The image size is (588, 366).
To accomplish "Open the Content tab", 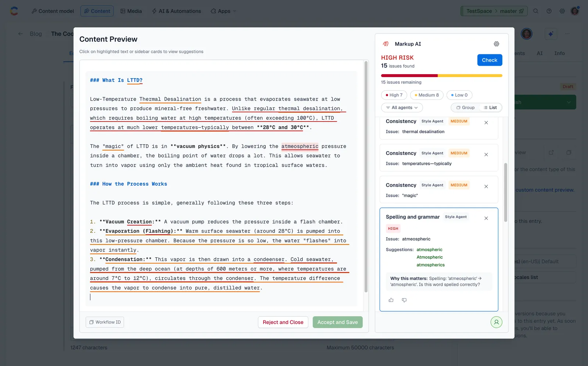I will (x=97, y=11).
